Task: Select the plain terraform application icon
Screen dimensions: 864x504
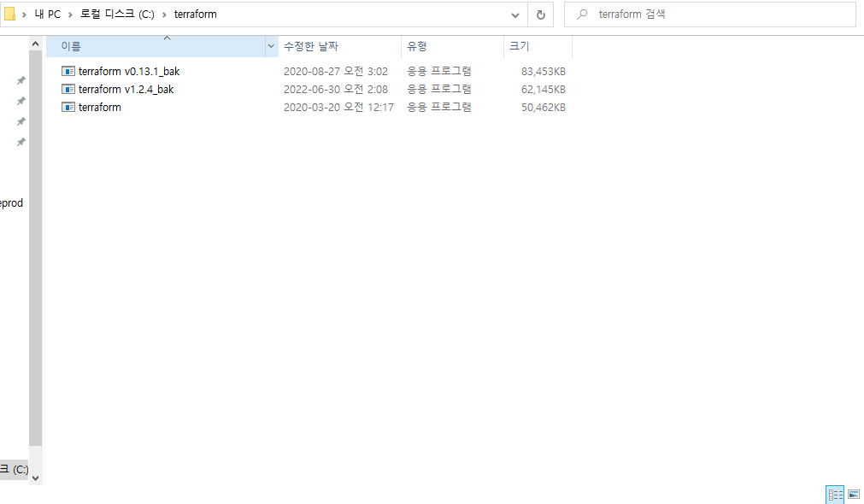Action: pyautogui.click(x=68, y=108)
